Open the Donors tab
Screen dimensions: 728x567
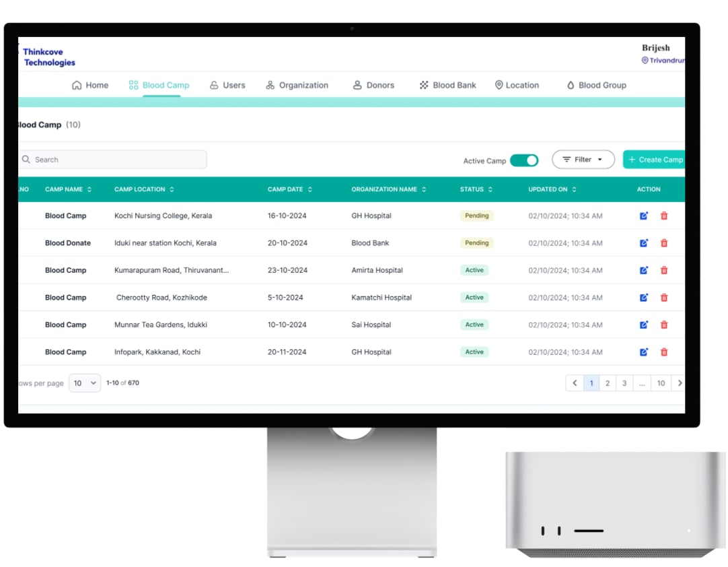[373, 86]
